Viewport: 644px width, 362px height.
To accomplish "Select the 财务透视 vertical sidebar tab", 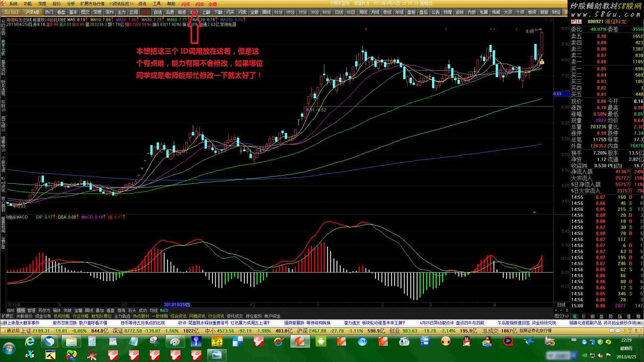I will pyautogui.click(x=3, y=87).
